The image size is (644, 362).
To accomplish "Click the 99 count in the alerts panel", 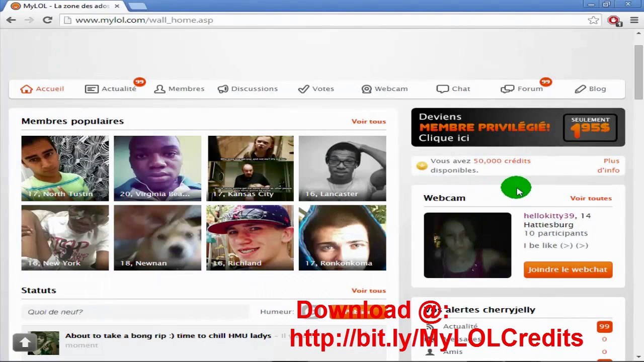I will (x=604, y=327).
